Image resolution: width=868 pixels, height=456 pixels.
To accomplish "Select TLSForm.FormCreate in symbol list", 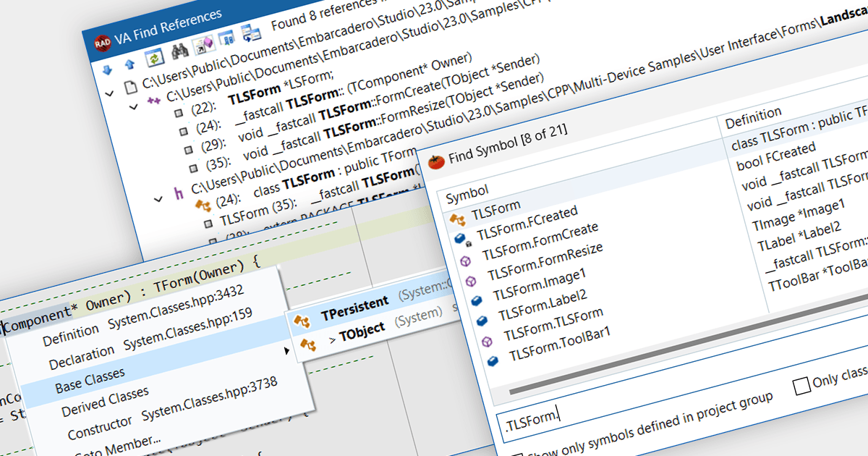I will tap(540, 241).
